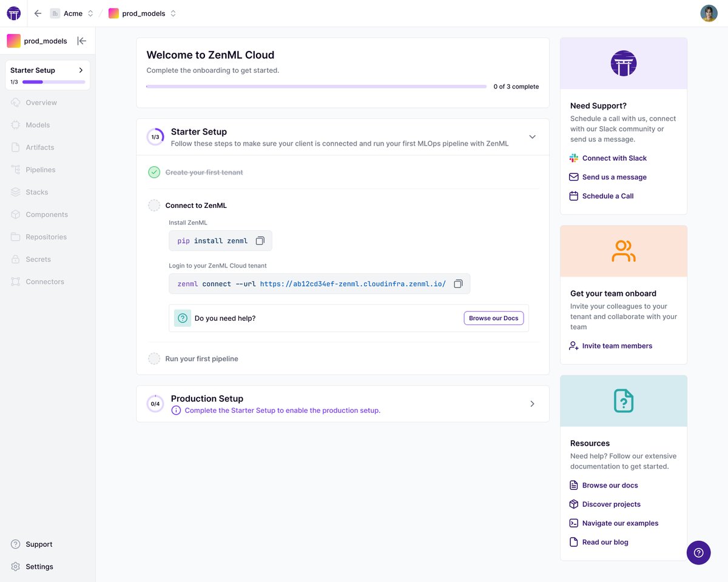The width and height of the screenshot is (728, 582).
Task: Click the Settings gear icon
Action: click(16, 567)
